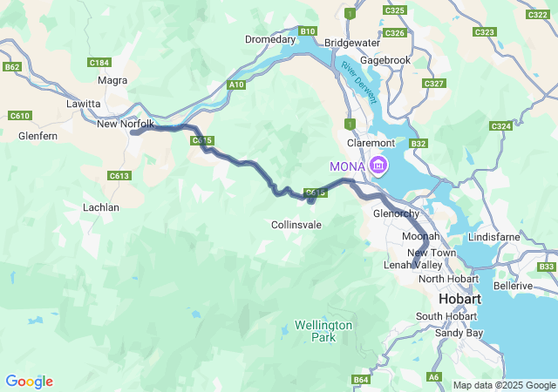Click the A6 highway shield
The height and width of the screenshot is (392, 558).
pyautogui.click(x=434, y=376)
